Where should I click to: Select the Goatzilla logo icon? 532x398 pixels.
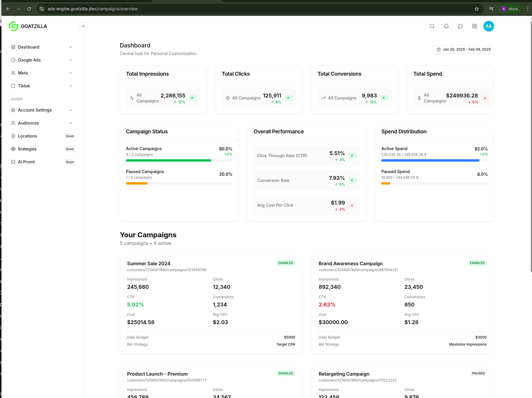(13, 26)
